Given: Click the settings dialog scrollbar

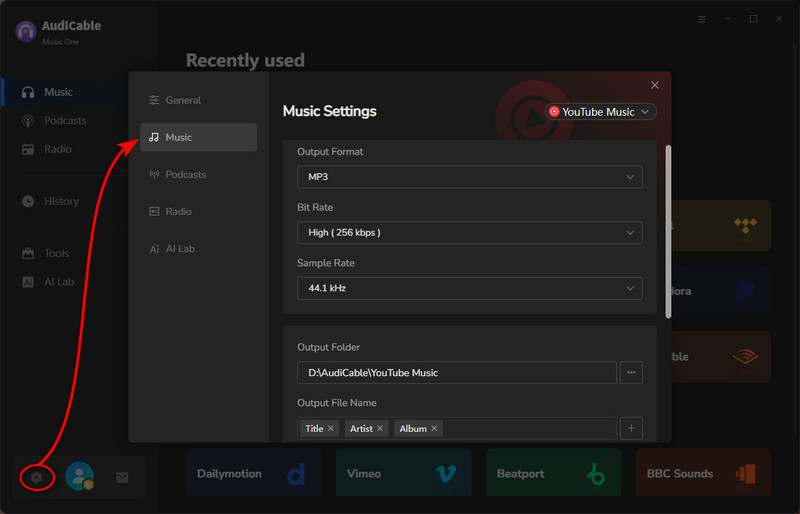Looking at the screenshot, I should (x=668, y=232).
